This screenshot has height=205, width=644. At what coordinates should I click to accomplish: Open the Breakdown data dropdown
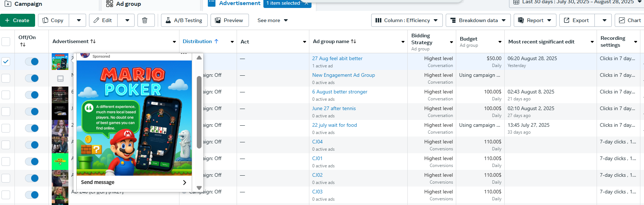point(478,20)
